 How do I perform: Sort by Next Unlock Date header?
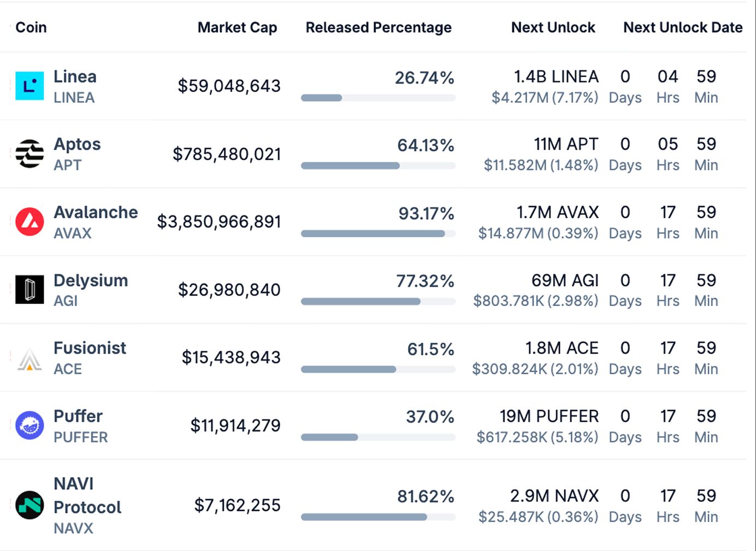pos(683,27)
